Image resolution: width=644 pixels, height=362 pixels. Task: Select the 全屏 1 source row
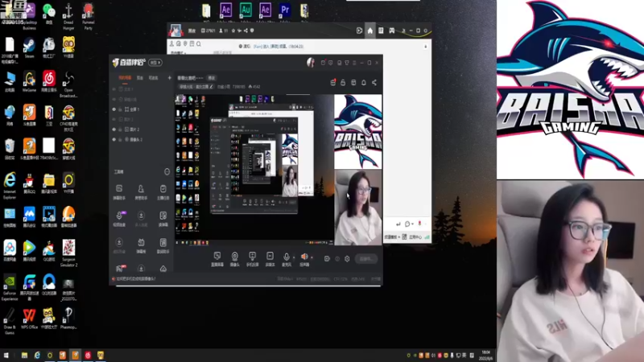tap(142, 109)
